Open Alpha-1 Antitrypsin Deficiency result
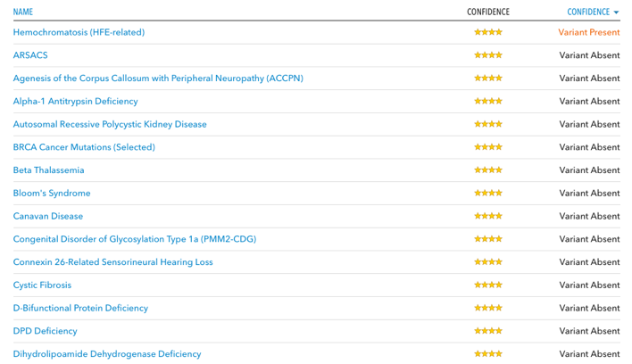Screen dimensions: 632x364 pos(75,101)
